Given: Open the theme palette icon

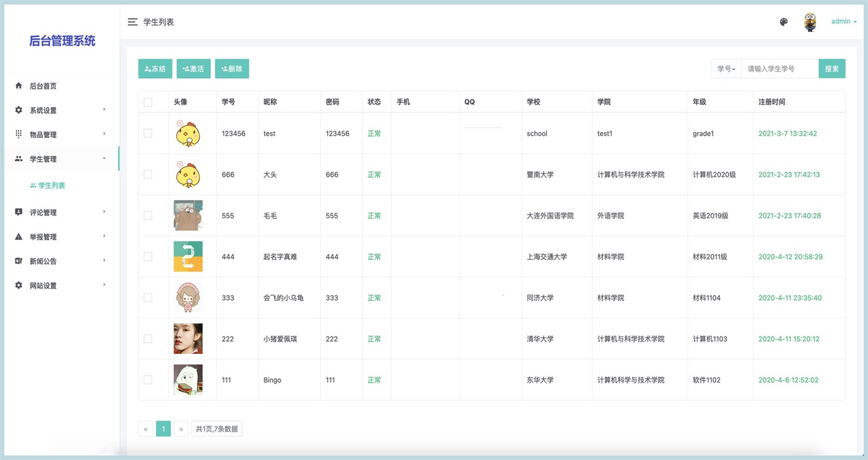Looking at the screenshot, I should [x=784, y=22].
